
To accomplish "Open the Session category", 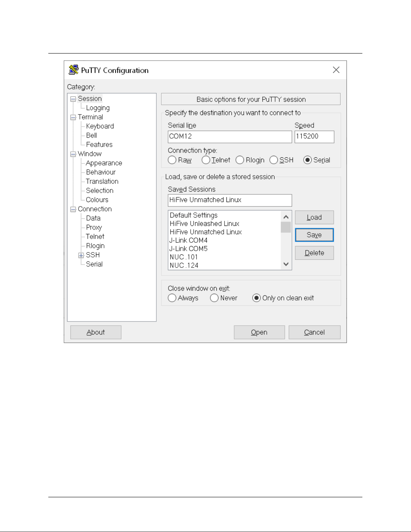I will pyautogui.click(x=90, y=99).
